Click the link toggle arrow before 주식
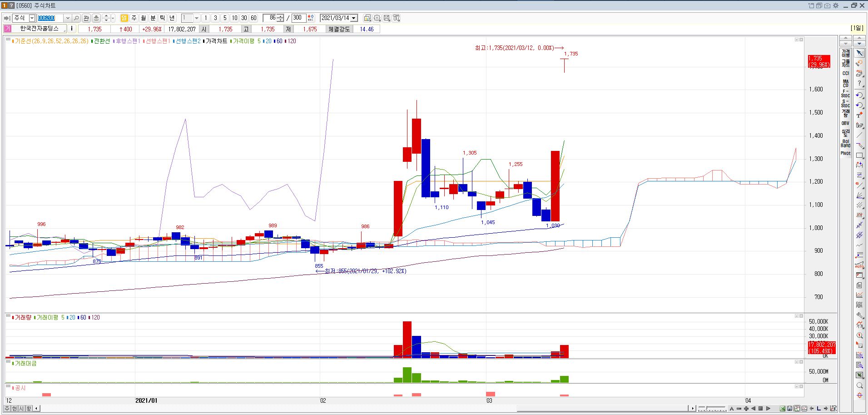The image size is (868, 415). click(x=7, y=18)
